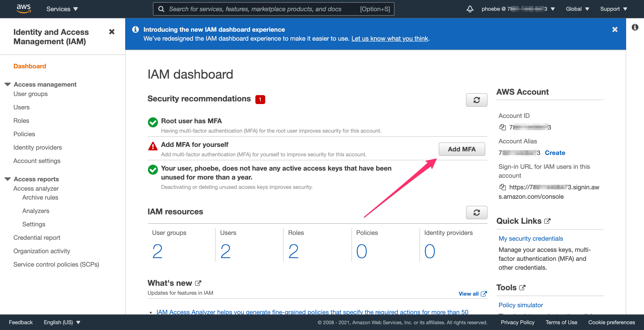This screenshot has height=330, width=644.
Task: Open Users in the sidebar
Action: [x=21, y=107]
